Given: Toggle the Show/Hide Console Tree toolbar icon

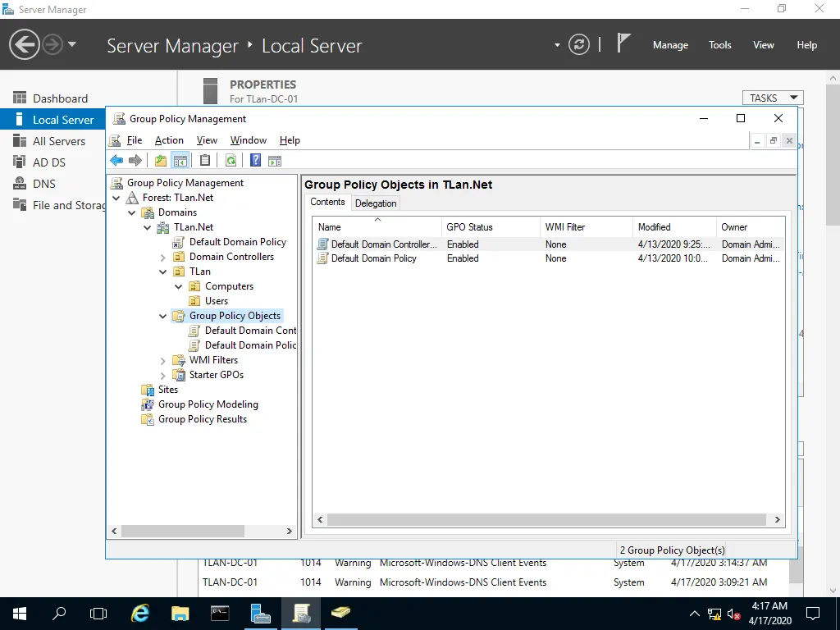Looking at the screenshot, I should pos(180,160).
